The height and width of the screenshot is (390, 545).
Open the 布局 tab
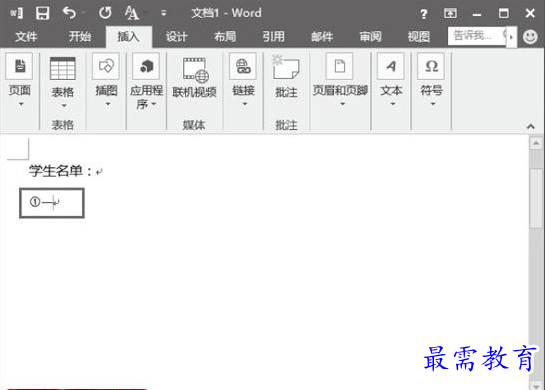coord(225,36)
